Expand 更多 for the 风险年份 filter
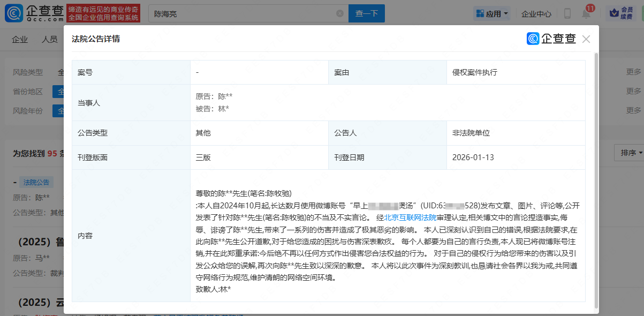The height and width of the screenshot is (316, 644). [x=633, y=110]
